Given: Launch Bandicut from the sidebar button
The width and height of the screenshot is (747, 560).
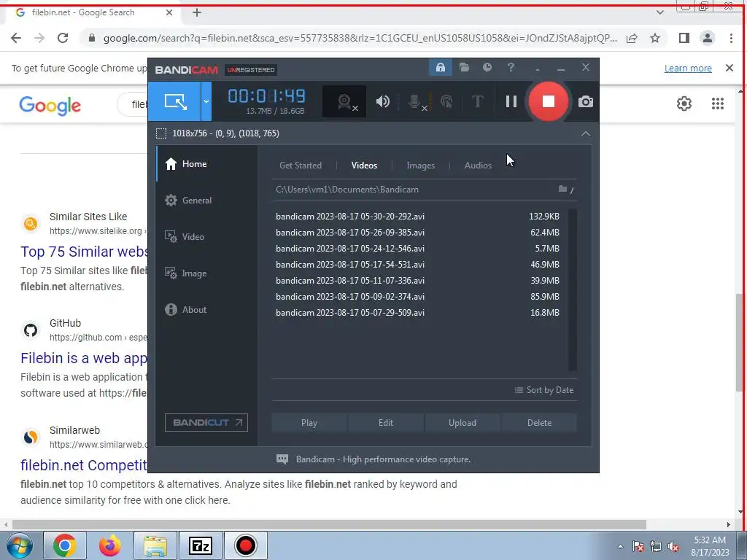Looking at the screenshot, I should point(206,422).
